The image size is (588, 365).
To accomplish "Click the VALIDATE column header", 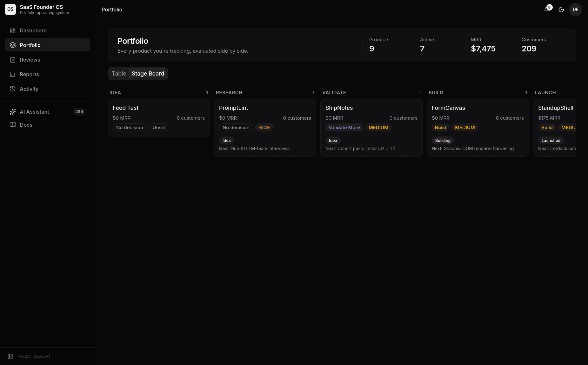I will tap(334, 93).
